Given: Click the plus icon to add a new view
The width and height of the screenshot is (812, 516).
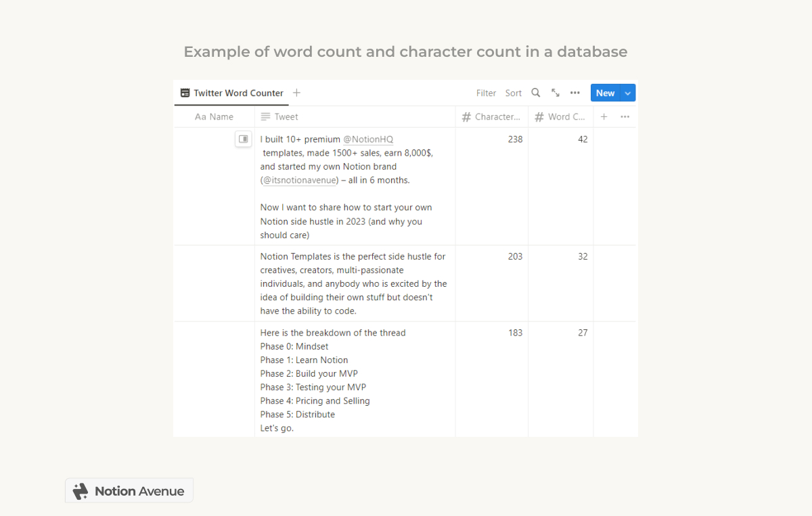Looking at the screenshot, I should tap(296, 93).
